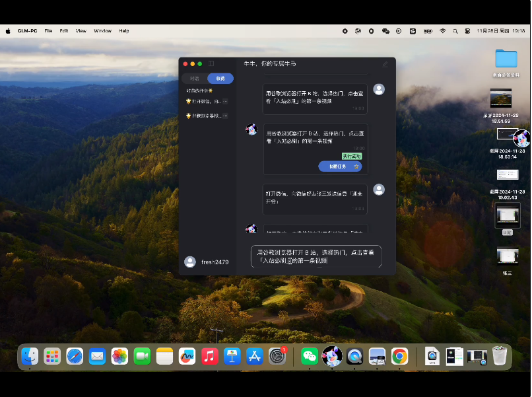Click the bot avatar beside the B 站 reply

tap(251, 129)
